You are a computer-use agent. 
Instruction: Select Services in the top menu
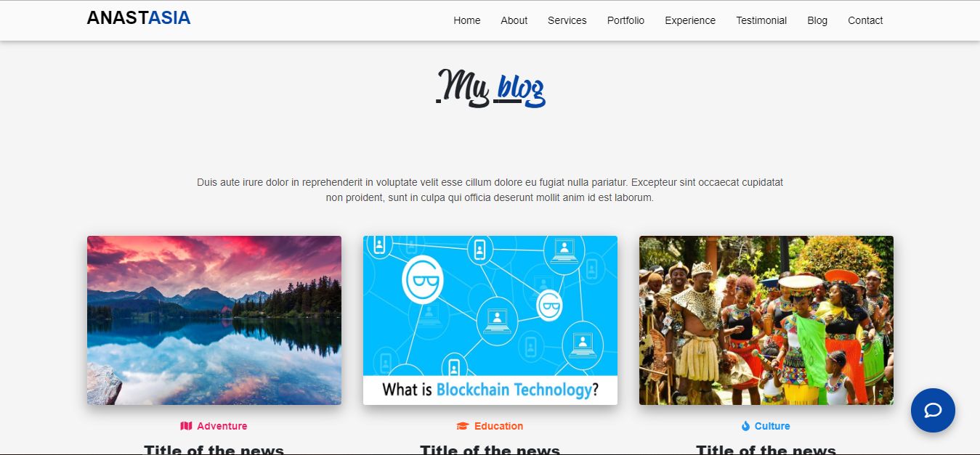pyautogui.click(x=567, y=20)
